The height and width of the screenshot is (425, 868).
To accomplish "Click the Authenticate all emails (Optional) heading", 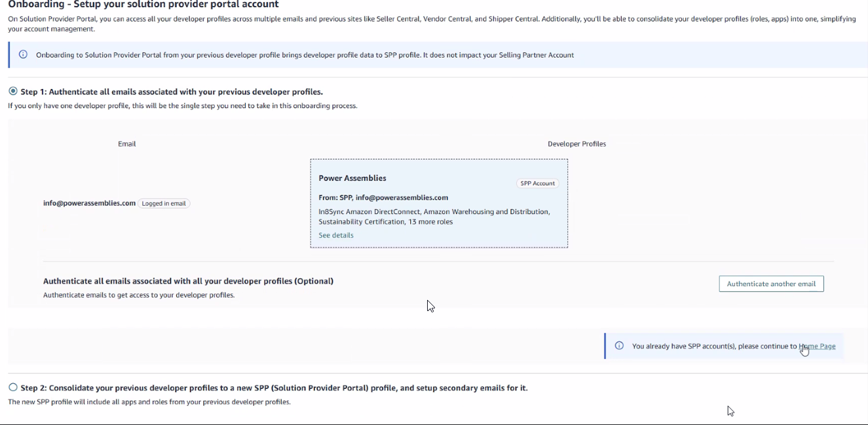I will coord(188,281).
